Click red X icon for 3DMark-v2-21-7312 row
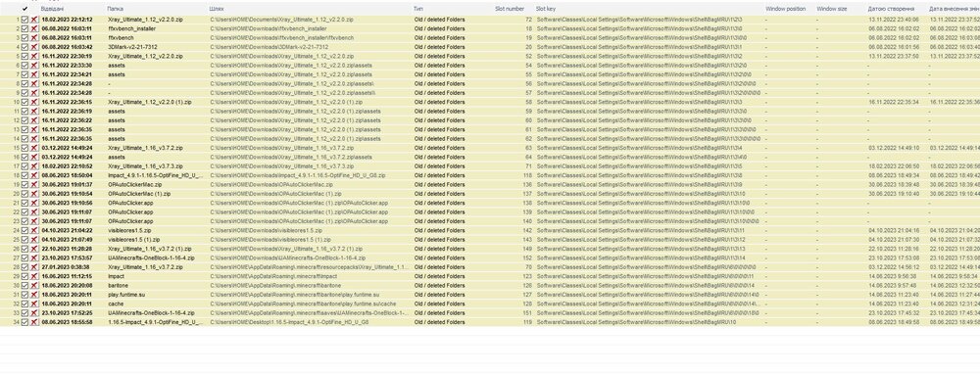Screen dimensions: 980x374 pos(35,47)
